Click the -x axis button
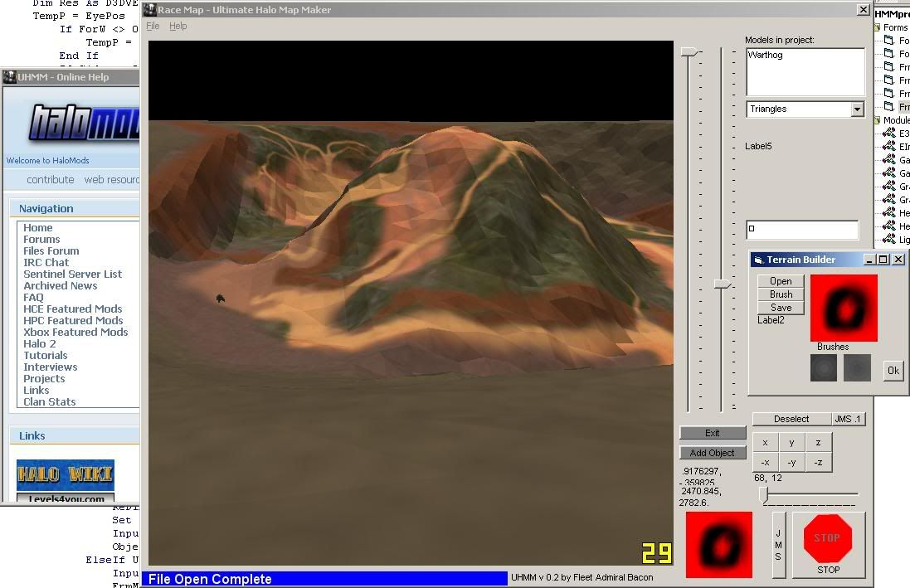The width and height of the screenshot is (910, 588). coord(766,463)
